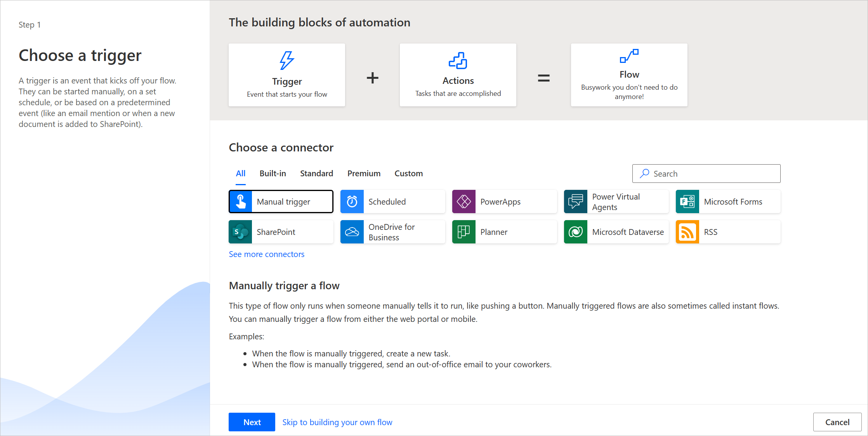Viewport: 868px width, 436px height.
Task: Switch to the Built-in connectors tab
Action: click(x=272, y=173)
